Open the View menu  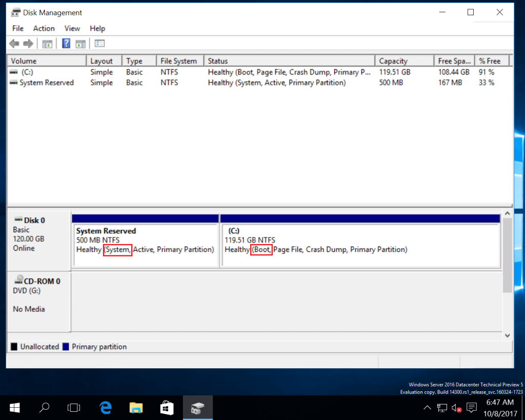72,28
